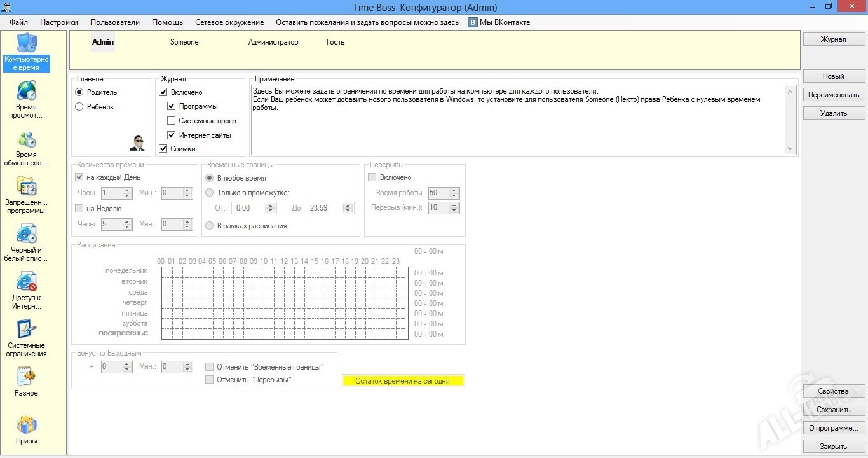Select the Ребенок radio button
The height and width of the screenshot is (458, 868).
point(79,107)
